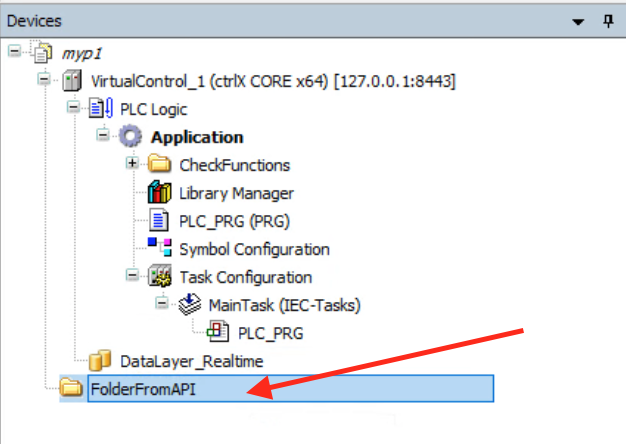Click the PLC Logic icon
Image resolution: width=626 pixels, height=444 pixels.
point(101,109)
